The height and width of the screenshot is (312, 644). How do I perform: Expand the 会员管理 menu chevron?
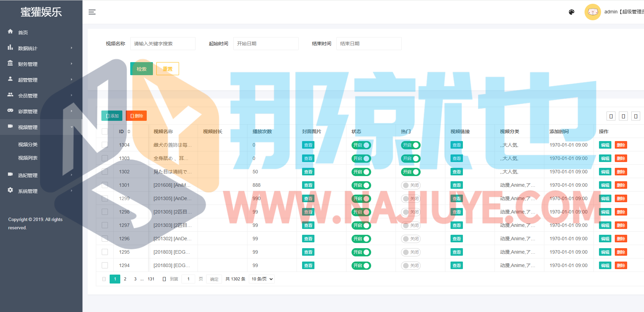click(71, 95)
